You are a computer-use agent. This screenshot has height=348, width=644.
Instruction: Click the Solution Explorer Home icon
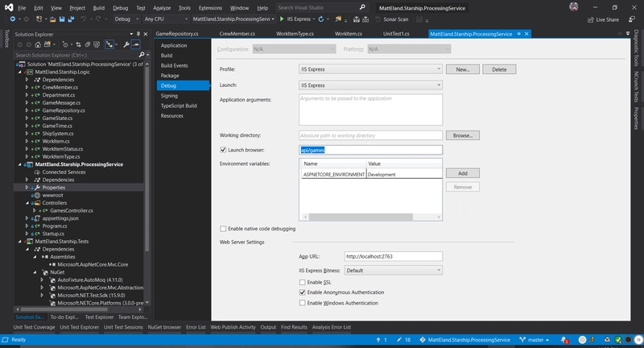tap(38, 44)
